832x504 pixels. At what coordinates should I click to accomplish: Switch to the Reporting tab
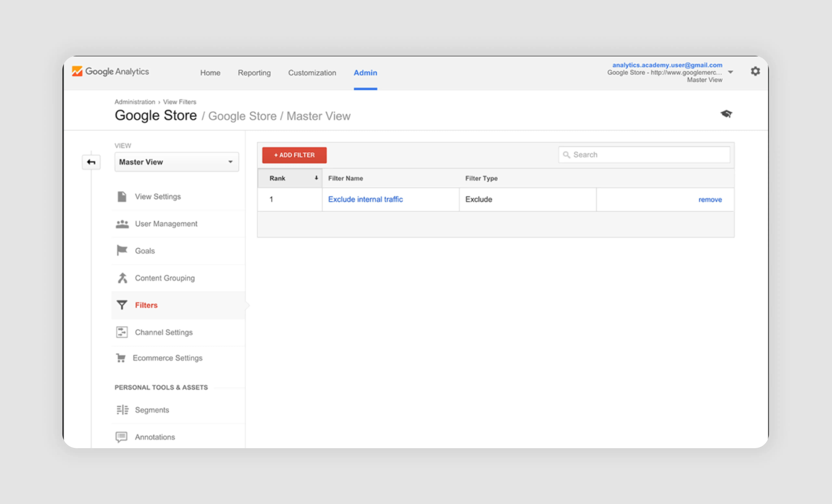click(254, 73)
